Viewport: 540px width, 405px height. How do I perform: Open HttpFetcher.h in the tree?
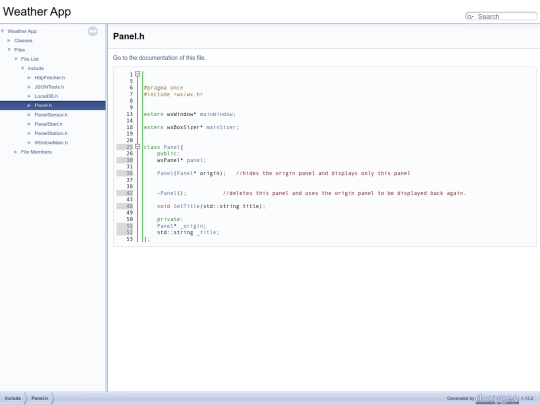click(x=50, y=78)
